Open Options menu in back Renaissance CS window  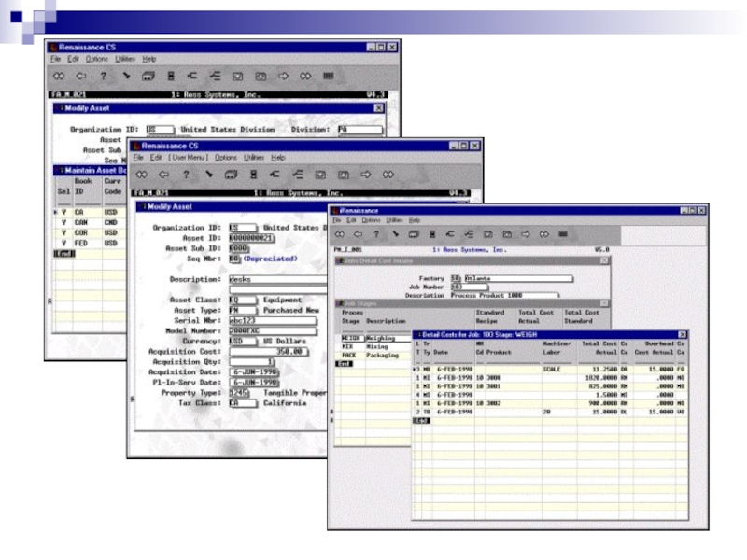pos(97,59)
